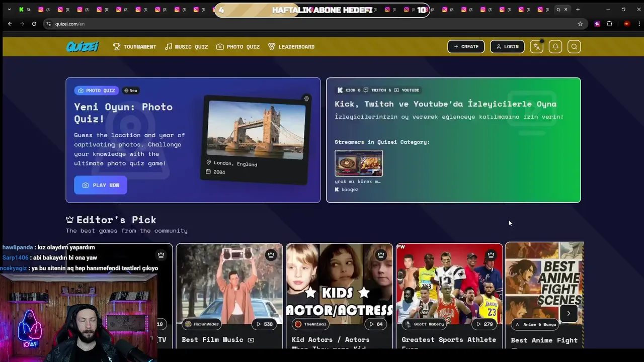
Task: Open the purple extension icon in toolbar
Action: click(597, 24)
